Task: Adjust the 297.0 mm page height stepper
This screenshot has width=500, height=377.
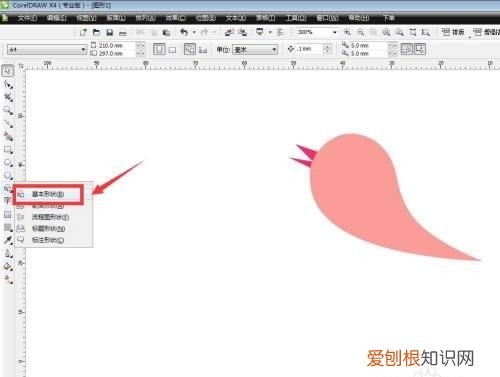Action: pyautogui.click(x=140, y=53)
